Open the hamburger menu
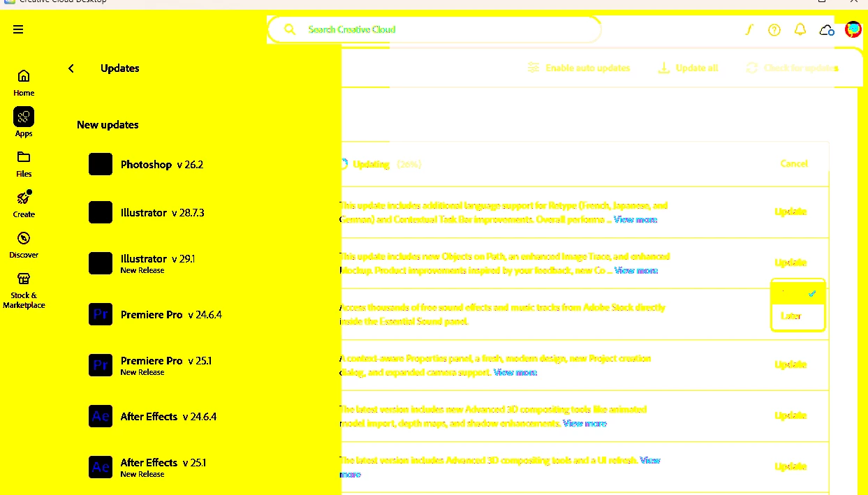Screen dimensions: 868x495 tap(18, 29)
